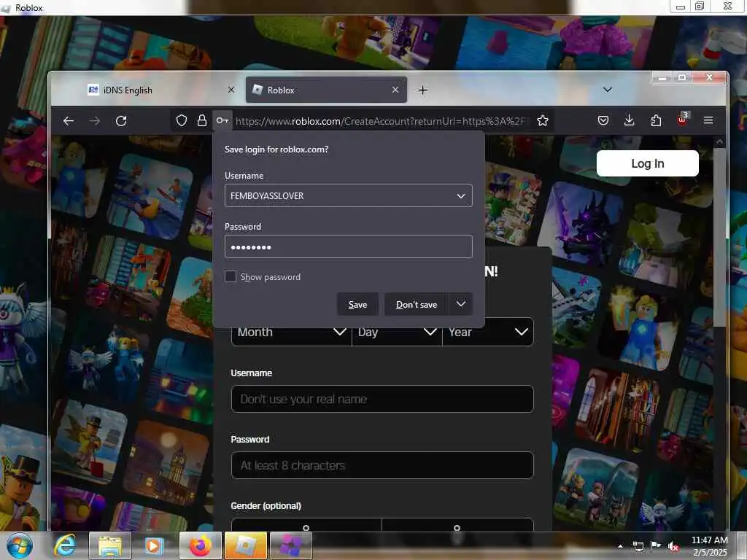The width and height of the screenshot is (747, 560).
Task: Click the URL address bar
Action: click(381, 122)
